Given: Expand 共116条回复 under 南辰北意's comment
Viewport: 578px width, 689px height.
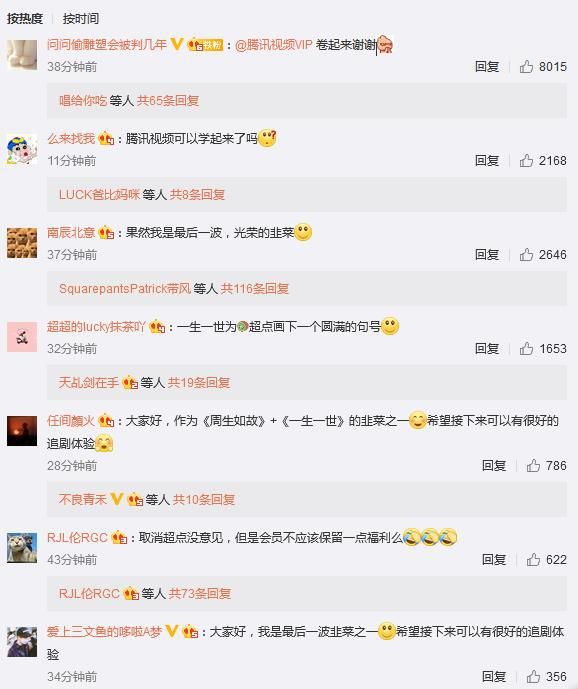Looking at the screenshot, I should (x=254, y=289).
